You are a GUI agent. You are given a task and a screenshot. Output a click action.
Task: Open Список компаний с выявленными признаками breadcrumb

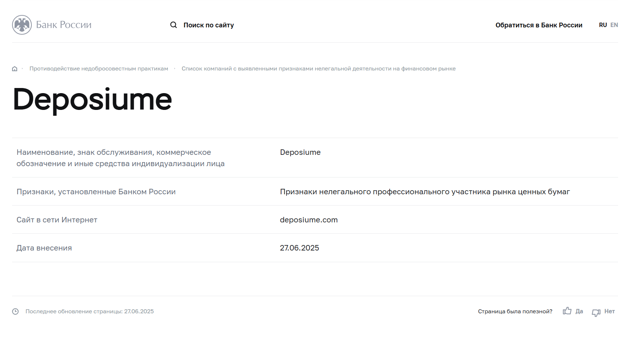pyautogui.click(x=319, y=69)
